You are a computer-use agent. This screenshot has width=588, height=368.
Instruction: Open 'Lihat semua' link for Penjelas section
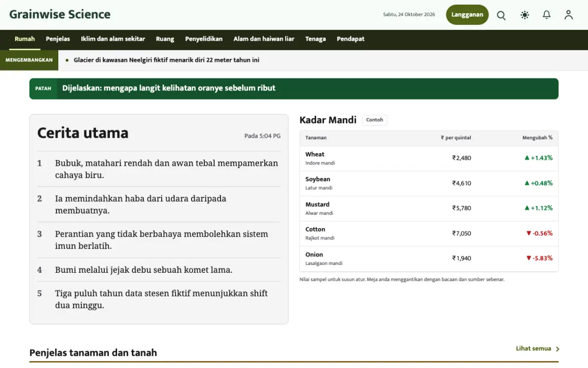click(538, 348)
